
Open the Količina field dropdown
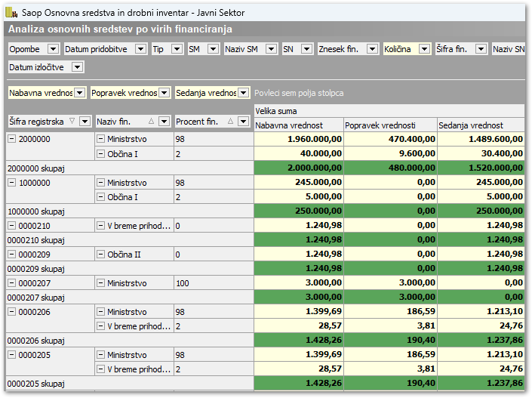tap(424, 49)
